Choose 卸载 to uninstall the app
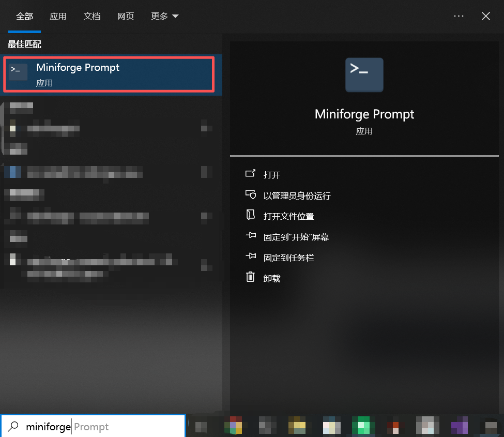 271,278
